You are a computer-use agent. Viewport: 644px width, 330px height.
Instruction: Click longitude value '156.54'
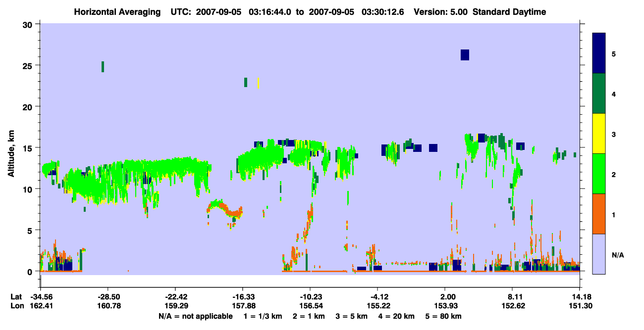311,306
